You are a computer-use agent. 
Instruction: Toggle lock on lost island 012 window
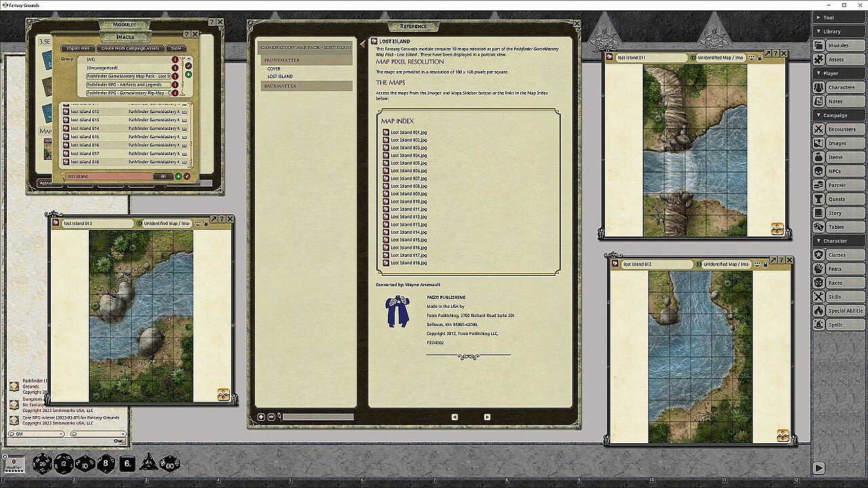[x=765, y=264]
